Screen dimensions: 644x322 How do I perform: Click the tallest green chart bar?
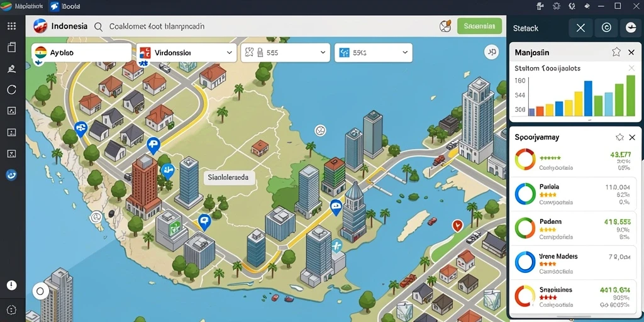coord(630,96)
